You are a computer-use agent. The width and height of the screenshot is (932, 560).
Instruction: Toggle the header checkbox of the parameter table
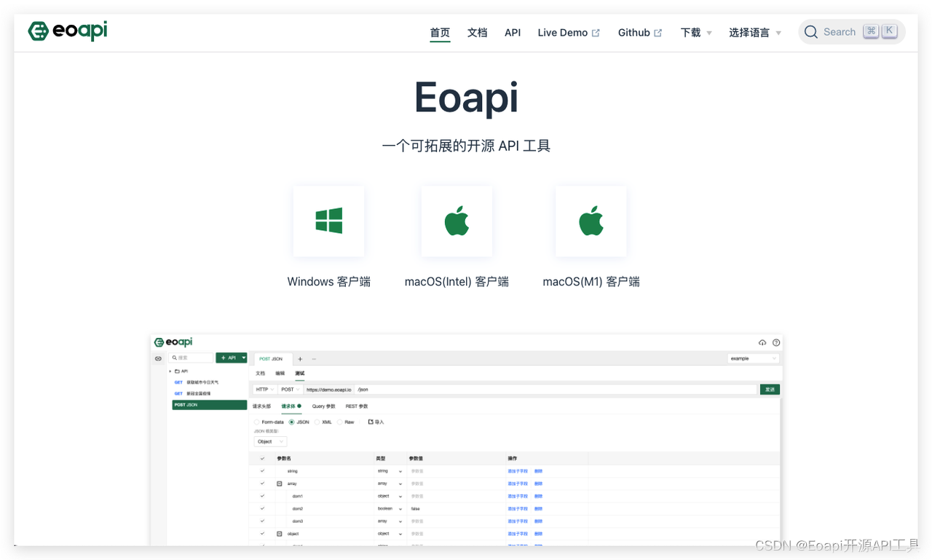[262, 459]
